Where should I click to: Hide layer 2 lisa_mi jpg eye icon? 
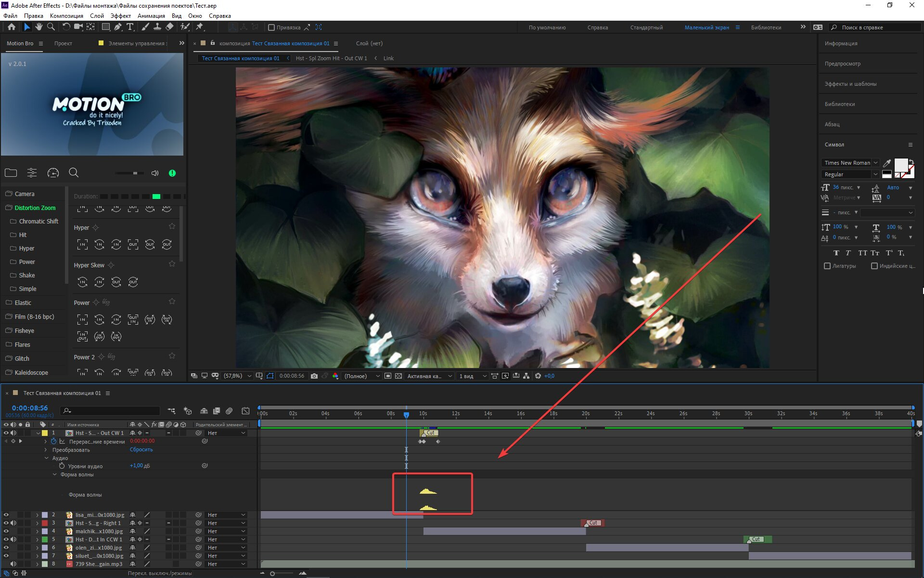6,515
